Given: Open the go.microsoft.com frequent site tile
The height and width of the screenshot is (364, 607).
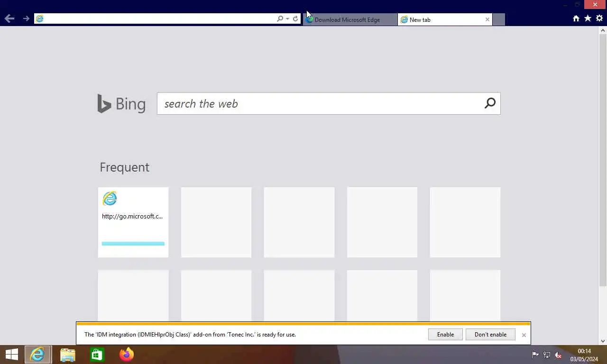Looking at the screenshot, I should (x=133, y=222).
